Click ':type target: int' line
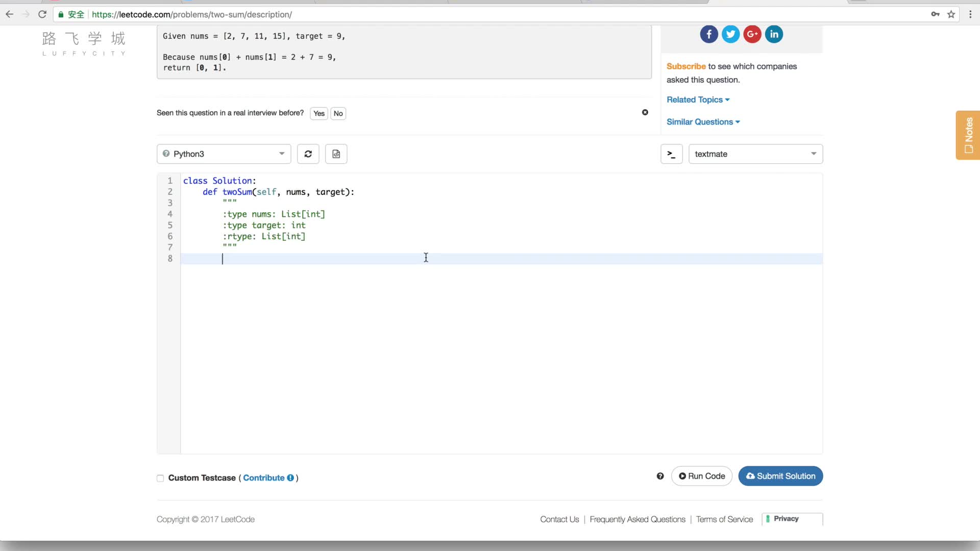980x551 pixels. (x=264, y=226)
